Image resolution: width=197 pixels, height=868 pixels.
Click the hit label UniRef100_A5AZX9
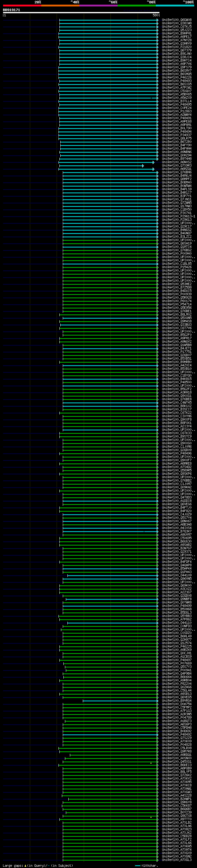pyautogui.click(x=177, y=98)
